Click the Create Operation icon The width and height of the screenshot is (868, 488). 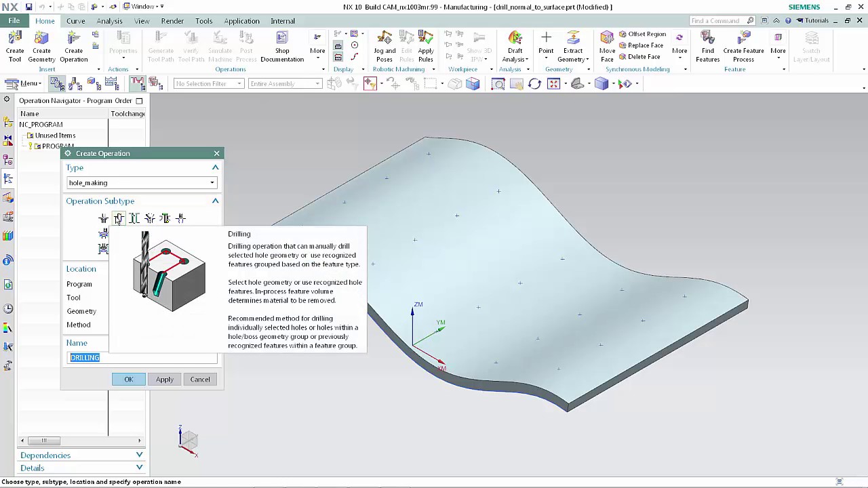[73, 46]
